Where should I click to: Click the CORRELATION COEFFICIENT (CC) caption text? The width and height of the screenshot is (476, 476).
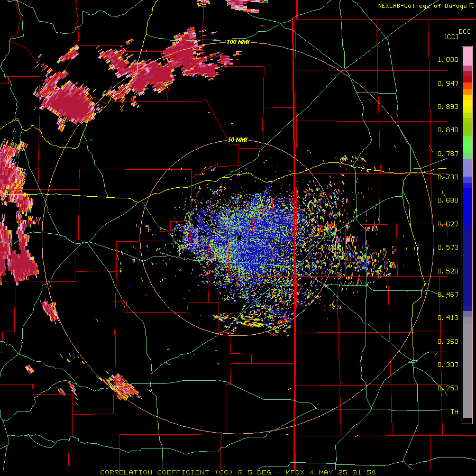[x=167, y=472]
